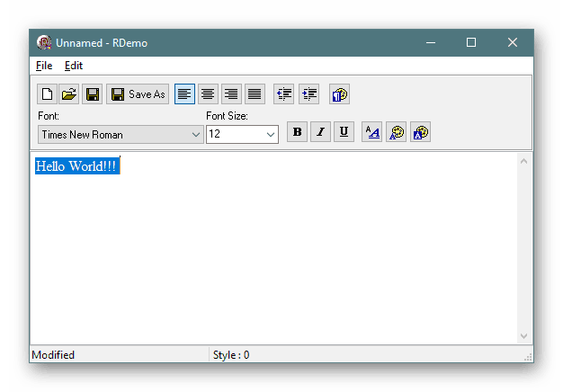Expand the Font dropdown list
This screenshot has width=563, height=392.
click(x=196, y=135)
